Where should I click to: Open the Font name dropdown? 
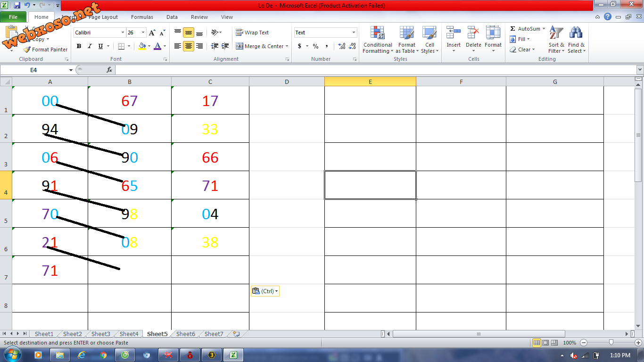tap(123, 33)
